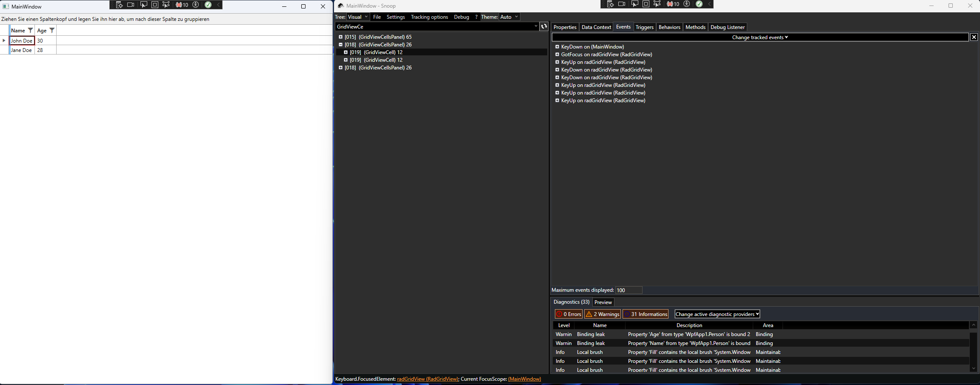Open the Tree Visual combo box

point(358,17)
